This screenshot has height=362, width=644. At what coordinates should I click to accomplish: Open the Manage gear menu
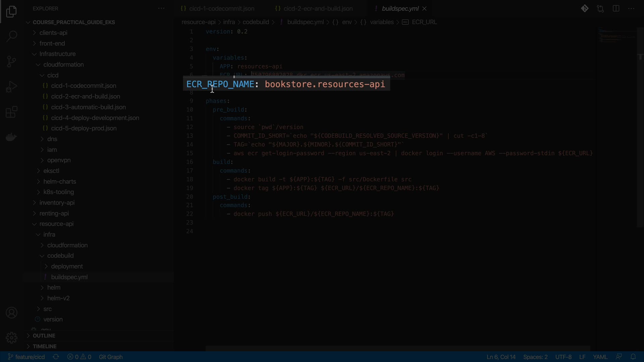click(x=11, y=338)
